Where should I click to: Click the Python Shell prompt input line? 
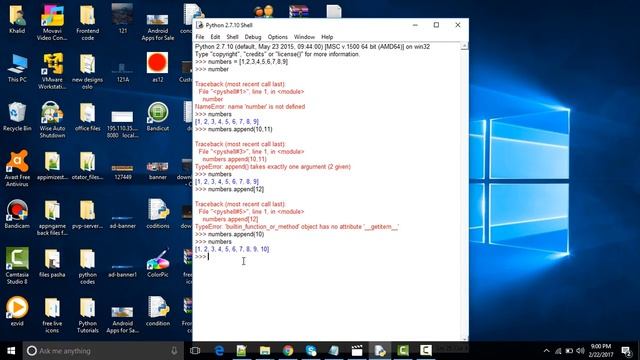[327, 256]
